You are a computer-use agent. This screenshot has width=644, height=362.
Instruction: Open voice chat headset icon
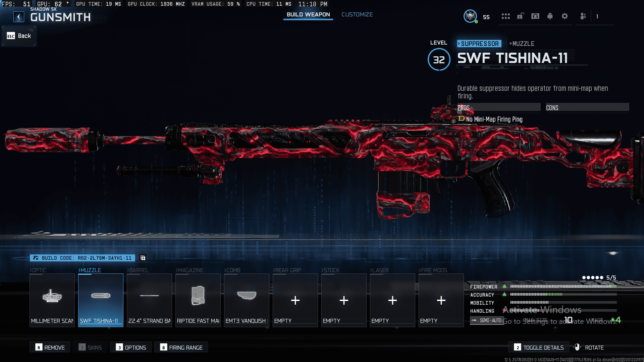coord(535,16)
